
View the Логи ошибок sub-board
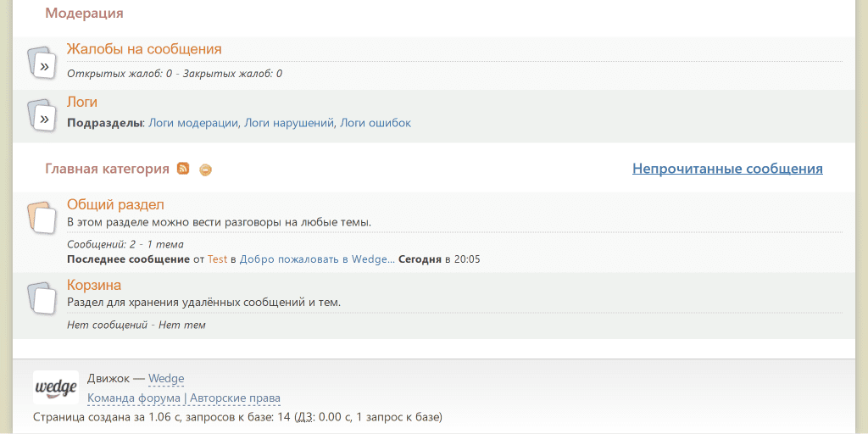click(376, 123)
